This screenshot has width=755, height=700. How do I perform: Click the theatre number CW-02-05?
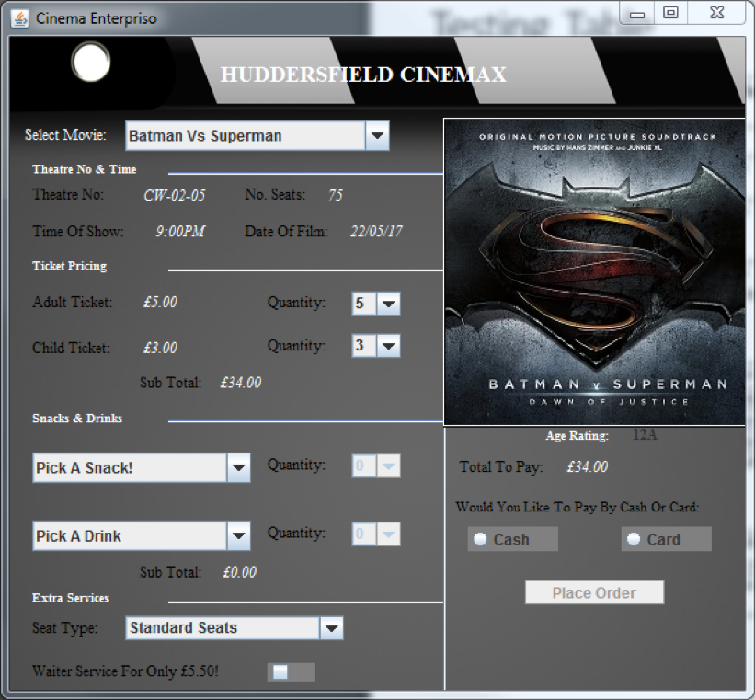(175, 195)
